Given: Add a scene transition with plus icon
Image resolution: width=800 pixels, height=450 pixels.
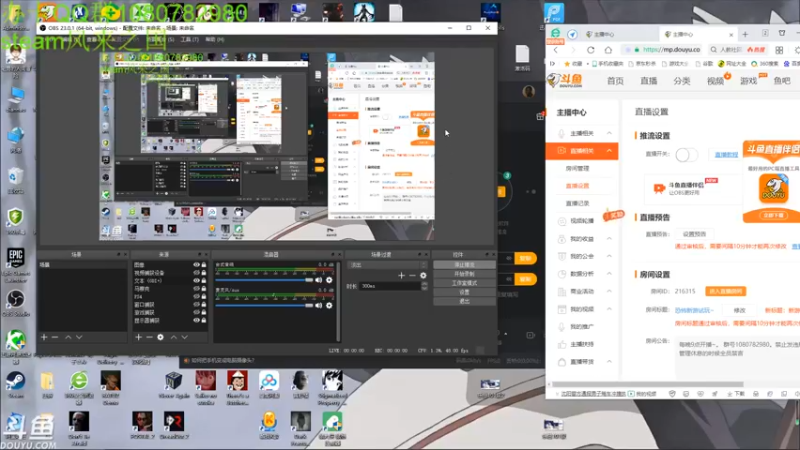Looking at the screenshot, I should coord(402,276).
